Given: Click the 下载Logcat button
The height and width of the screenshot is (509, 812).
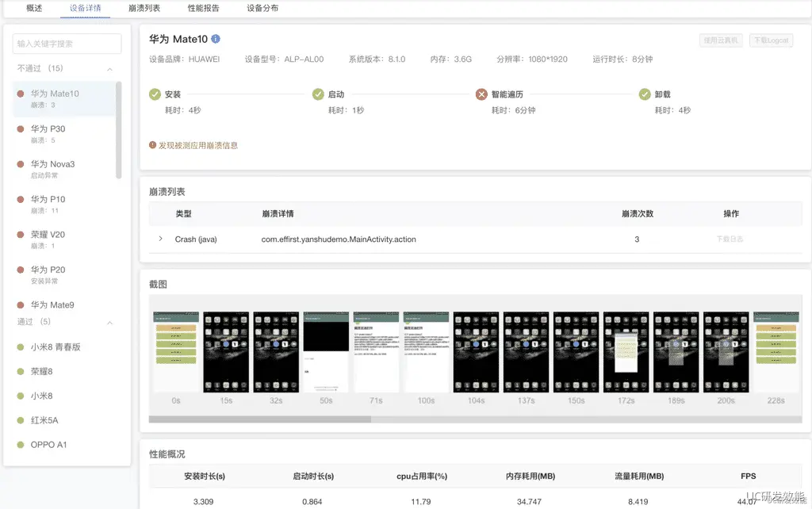Looking at the screenshot, I should pos(771,40).
